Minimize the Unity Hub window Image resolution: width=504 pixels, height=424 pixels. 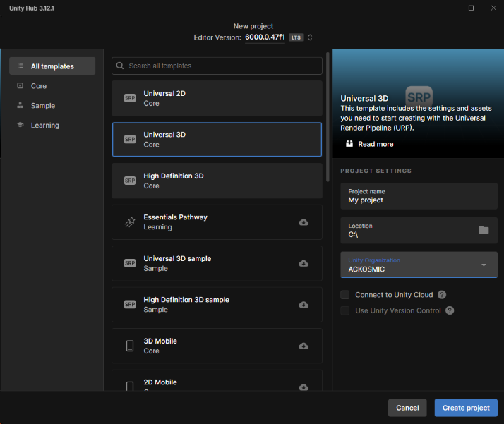[x=448, y=8]
